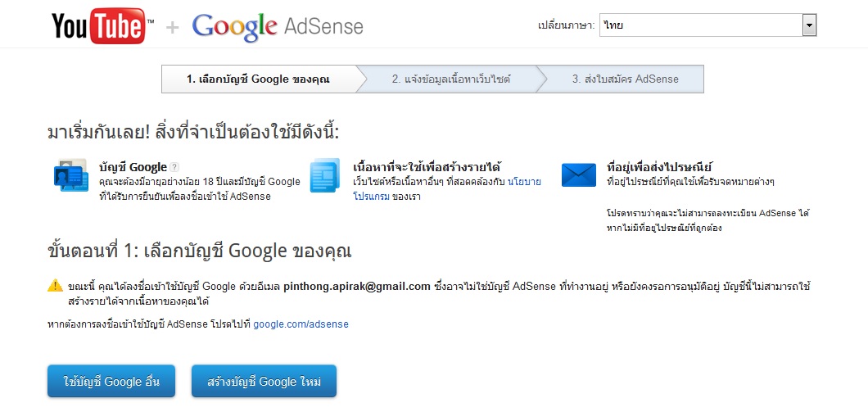
Task: Select step 3 ส่งใบสมัคร AdSense
Action: click(625, 79)
